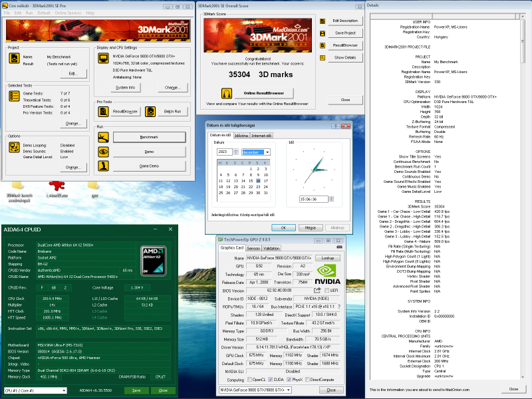
Task: Open the Help menu in 3DMark2001
Action: 90,13
